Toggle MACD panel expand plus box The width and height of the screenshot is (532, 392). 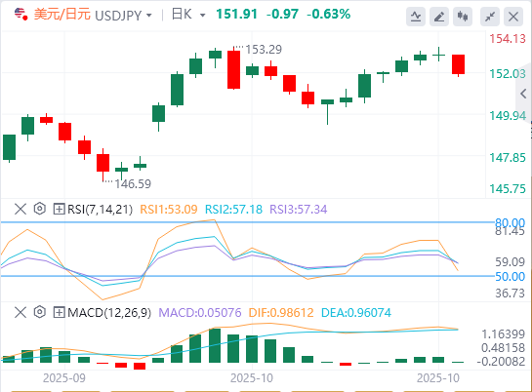[59, 312]
